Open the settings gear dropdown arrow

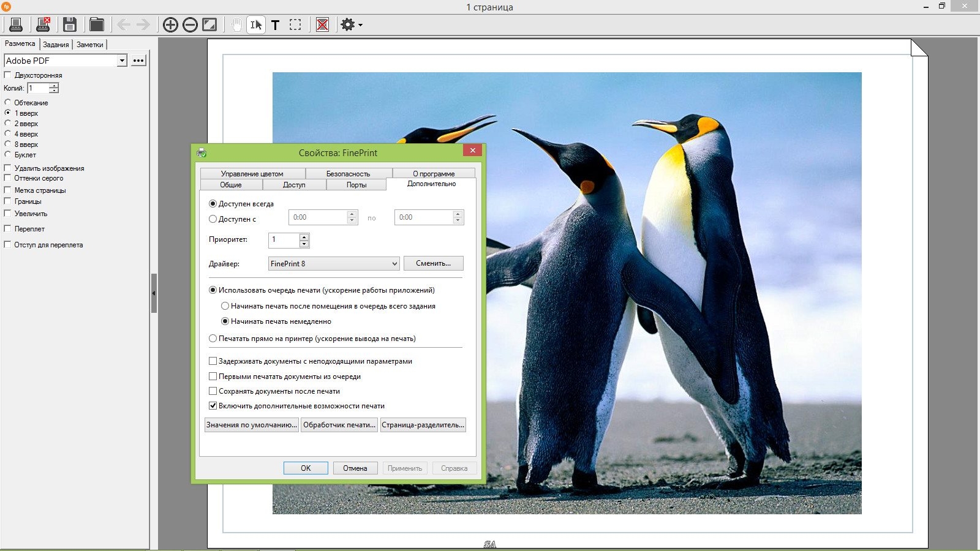click(x=360, y=25)
